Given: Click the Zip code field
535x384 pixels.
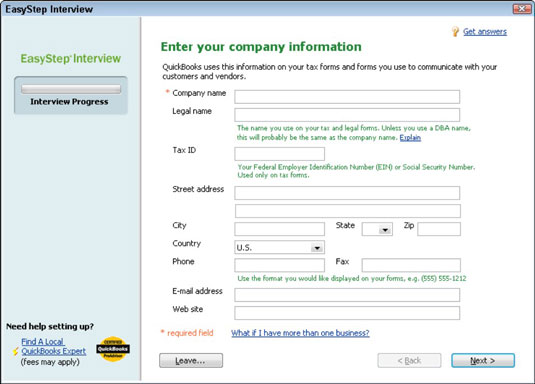Looking at the screenshot, I should coord(439,229).
